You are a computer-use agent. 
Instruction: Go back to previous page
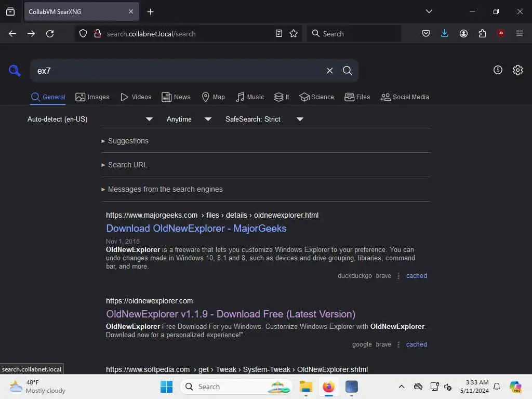pyautogui.click(x=12, y=34)
